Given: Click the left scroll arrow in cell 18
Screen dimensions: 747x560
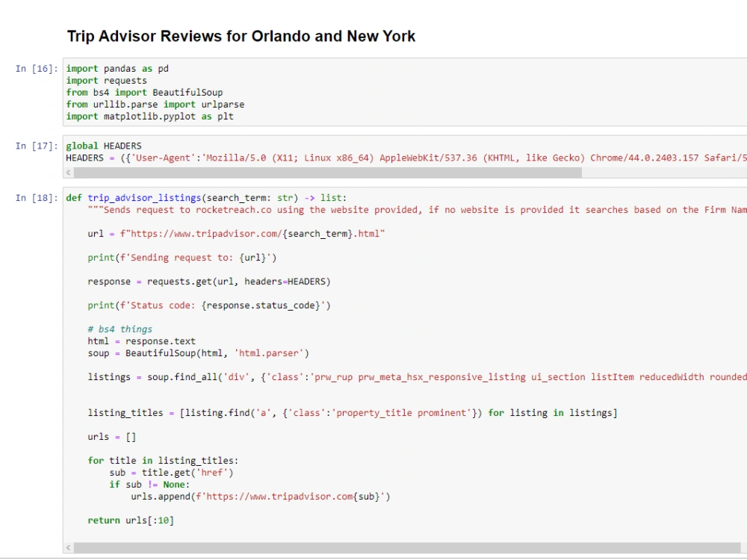Looking at the screenshot, I should coord(69,547).
